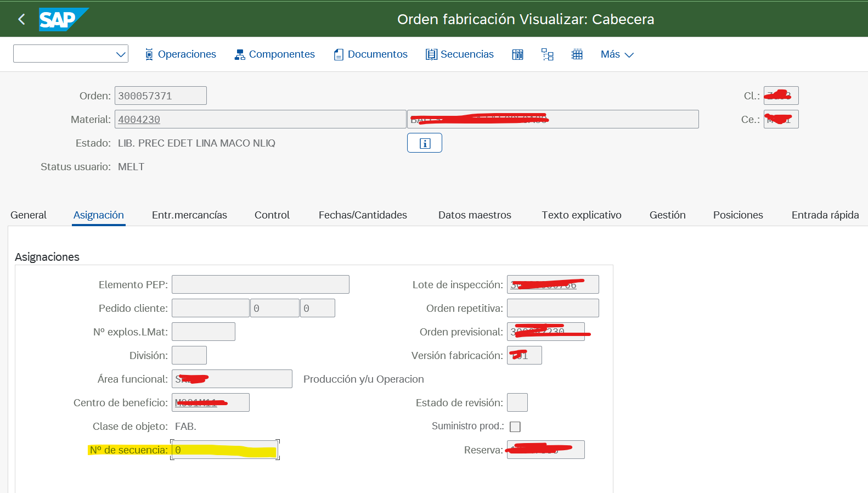
Task: Click the status info button beside Estado
Action: pos(424,143)
